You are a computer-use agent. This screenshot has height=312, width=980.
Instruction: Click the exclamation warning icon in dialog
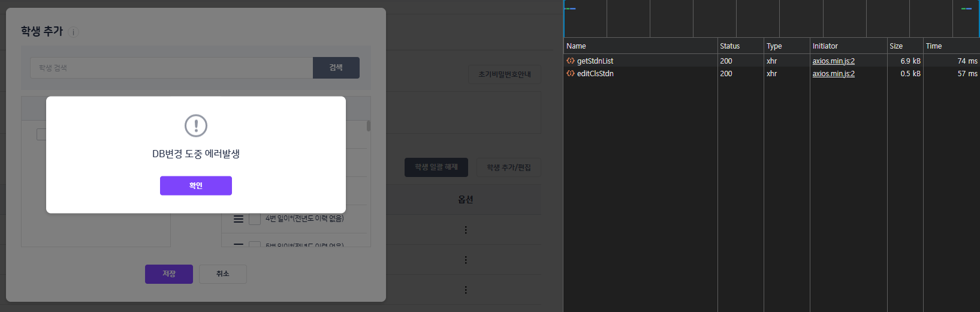coord(195,126)
